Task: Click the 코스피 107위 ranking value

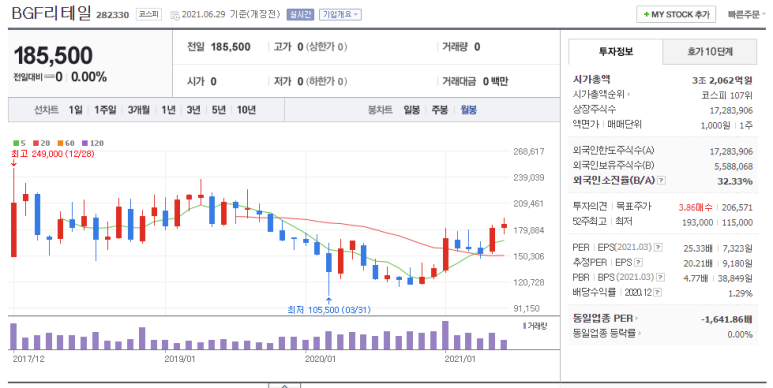Action: click(727, 95)
